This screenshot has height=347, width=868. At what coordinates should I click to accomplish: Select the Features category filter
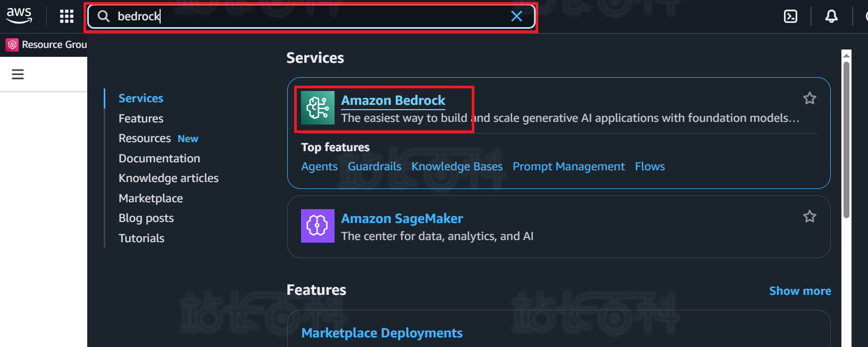click(141, 118)
